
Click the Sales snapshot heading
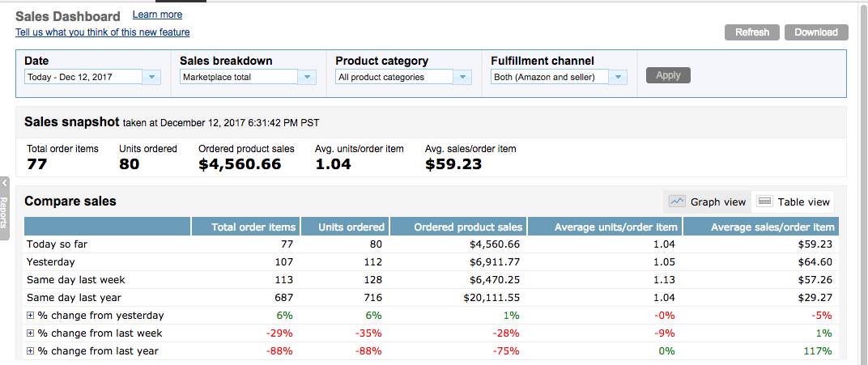click(72, 122)
